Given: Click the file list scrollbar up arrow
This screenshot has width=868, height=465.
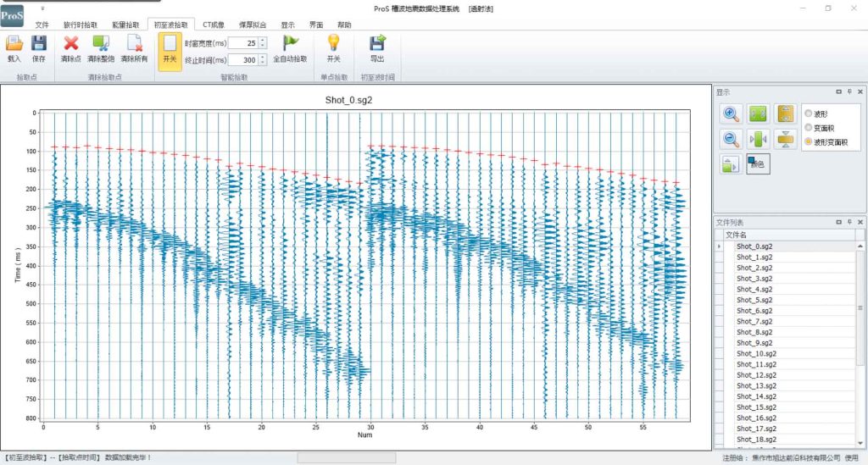Looking at the screenshot, I should tap(860, 246).
